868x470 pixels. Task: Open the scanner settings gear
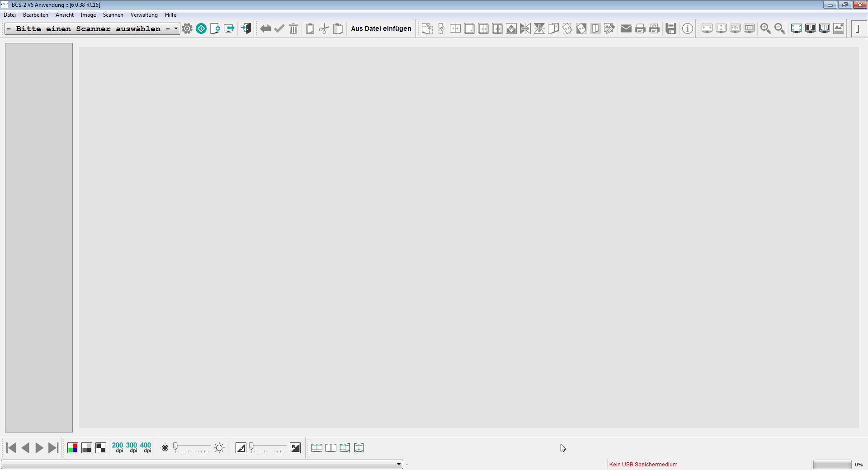[x=187, y=28]
